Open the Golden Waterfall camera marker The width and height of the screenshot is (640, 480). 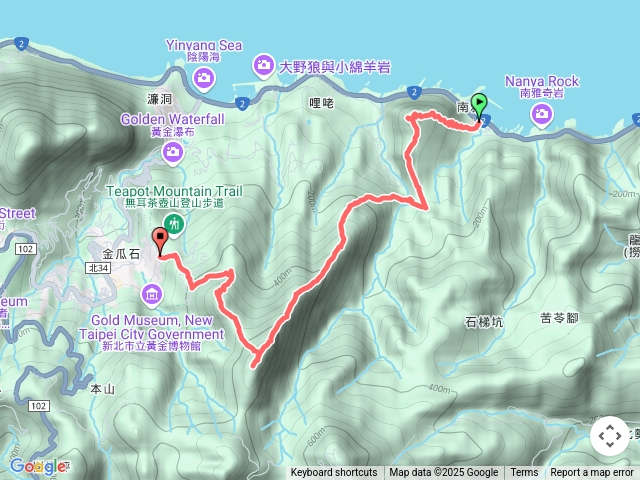[173, 152]
